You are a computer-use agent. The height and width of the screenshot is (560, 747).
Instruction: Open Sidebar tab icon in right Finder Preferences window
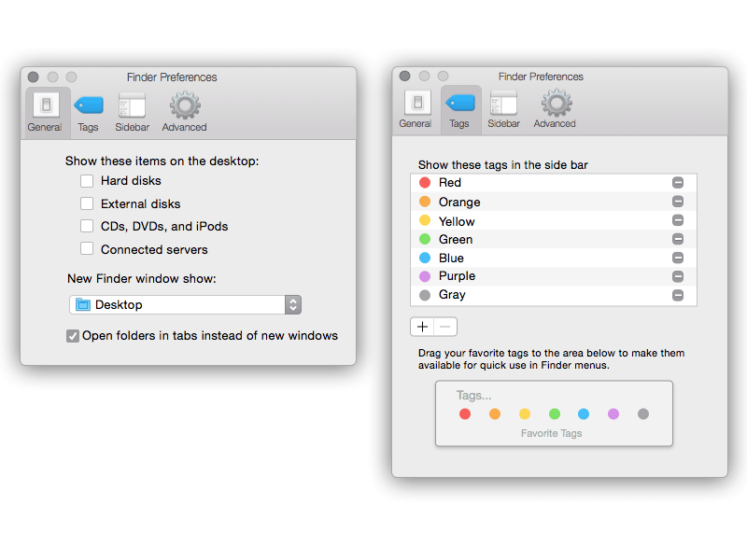(x=503, y=102)
